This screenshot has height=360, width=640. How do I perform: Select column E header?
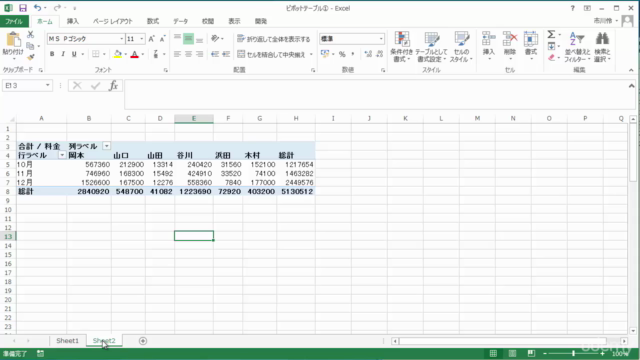[x=194, y=118]
